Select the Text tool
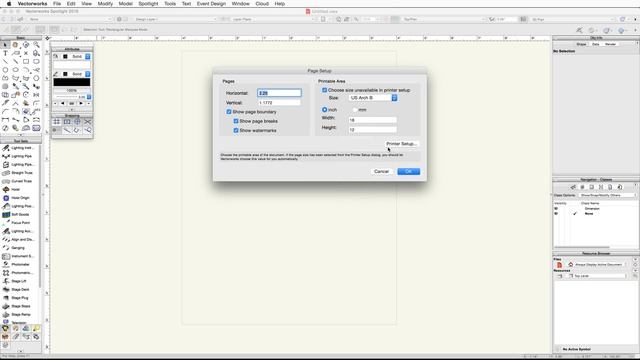Viewport: 640px width, 360px height. 5,53
